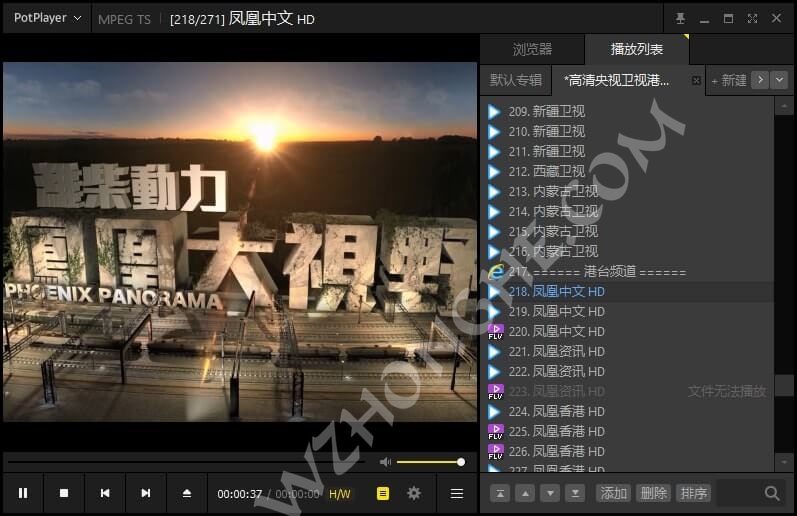This screenshot has width=797, height=516.
Task: Stop the video playback
Action: point(64,493)
